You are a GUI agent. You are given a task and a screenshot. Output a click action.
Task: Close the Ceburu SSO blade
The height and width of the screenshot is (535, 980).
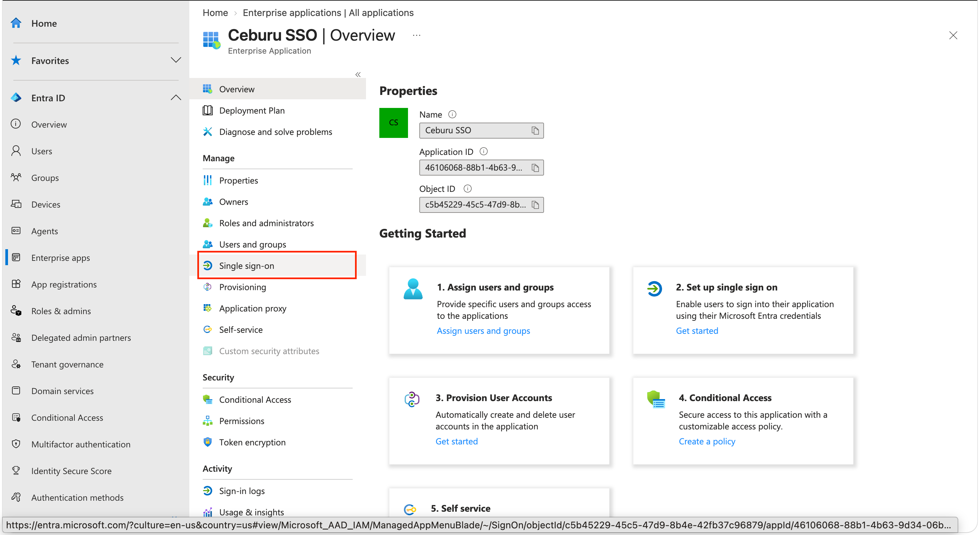(x=953, y=35)
